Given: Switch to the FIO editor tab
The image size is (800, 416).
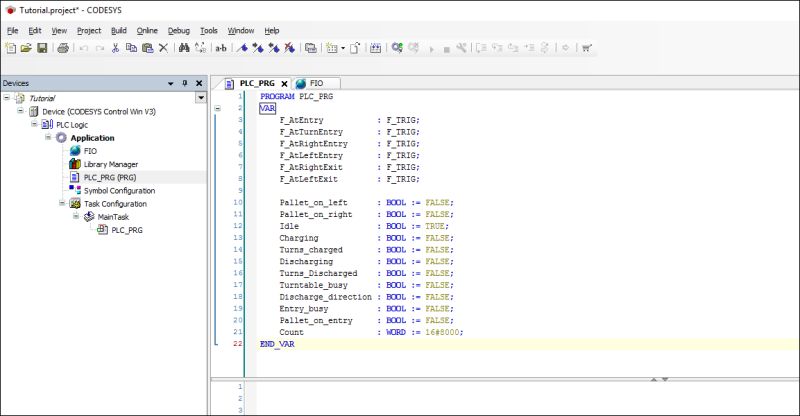Looking at the screenshot, I should coord(316,83).
